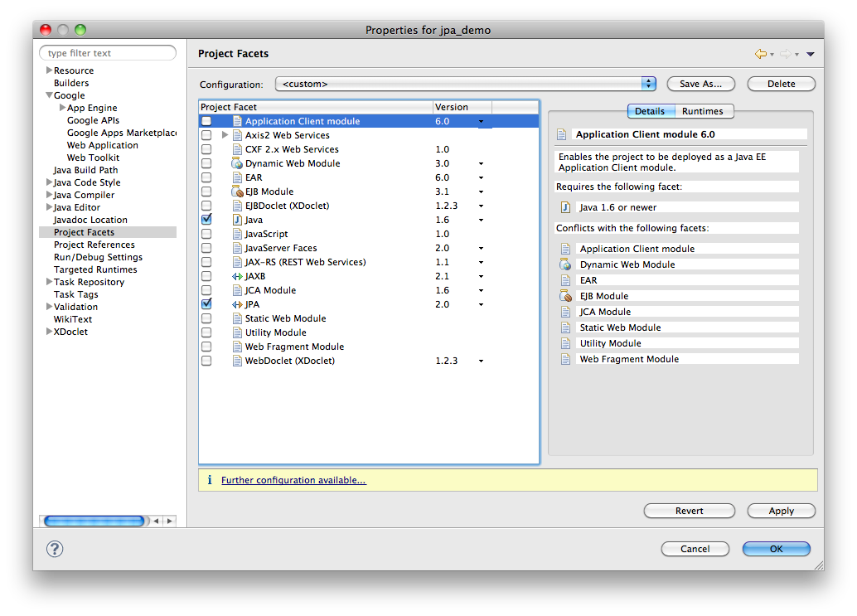This screenshot has height=616, width=857.
Task: Click the Dynamic Web Module facet icon
Action: 237,163
